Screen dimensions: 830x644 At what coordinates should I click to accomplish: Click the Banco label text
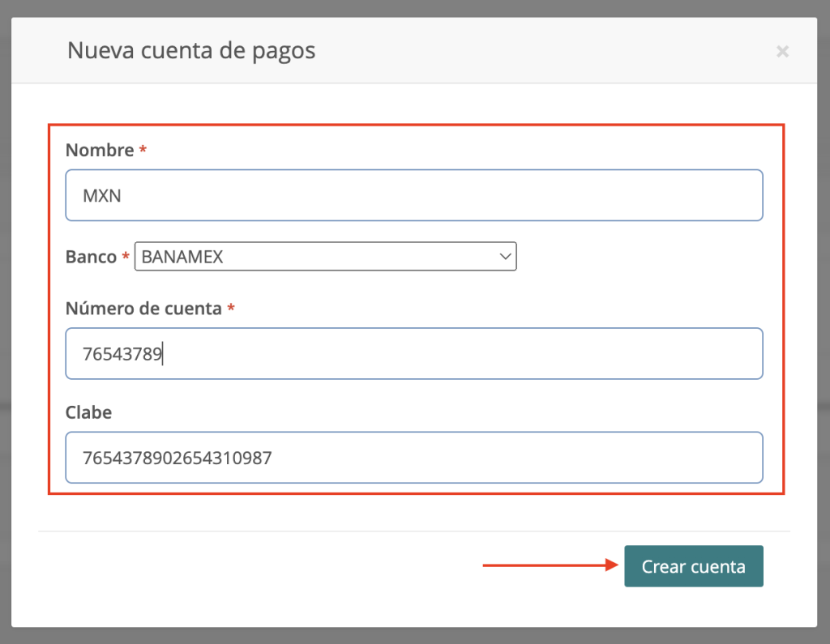(91, 258)
